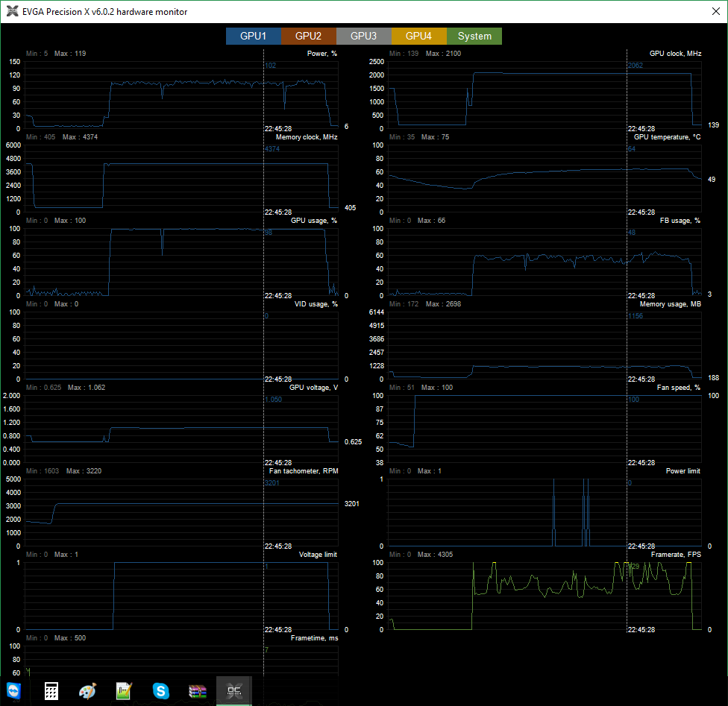Click the 'Frametime, ms' graph label
The image size is (728, 706).
coord(314,638)
